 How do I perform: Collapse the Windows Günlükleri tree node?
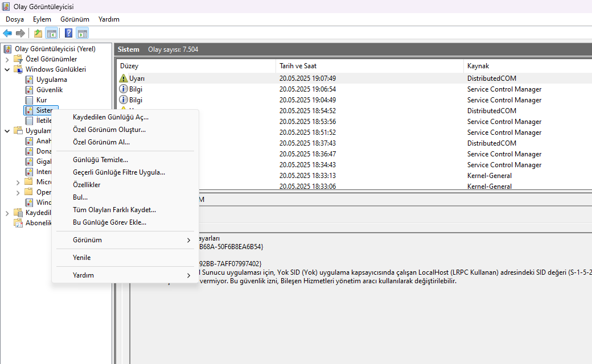[x=7, y=69]
